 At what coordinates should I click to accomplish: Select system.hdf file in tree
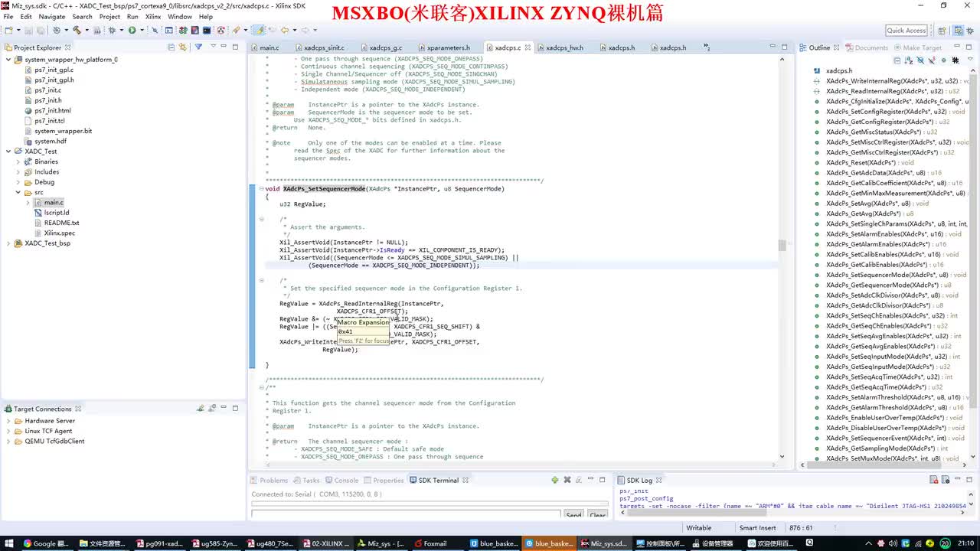coord(50,141)
